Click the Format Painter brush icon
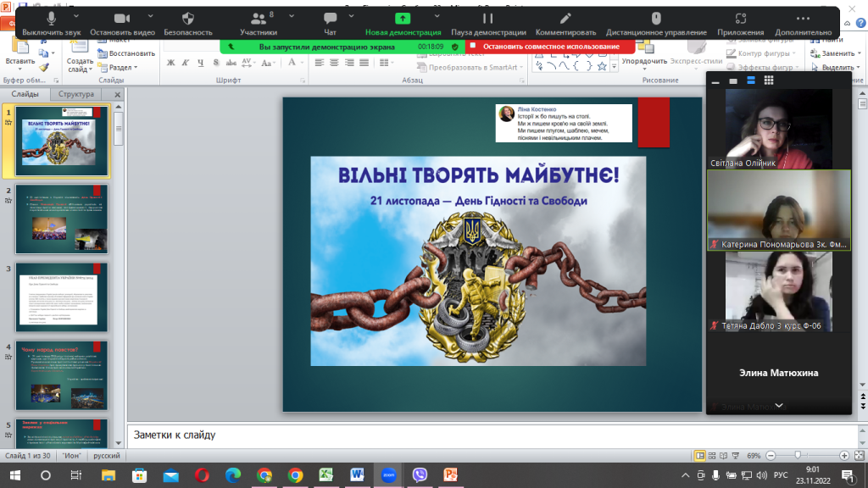This screenshot has width=868, height=488. 44,68
